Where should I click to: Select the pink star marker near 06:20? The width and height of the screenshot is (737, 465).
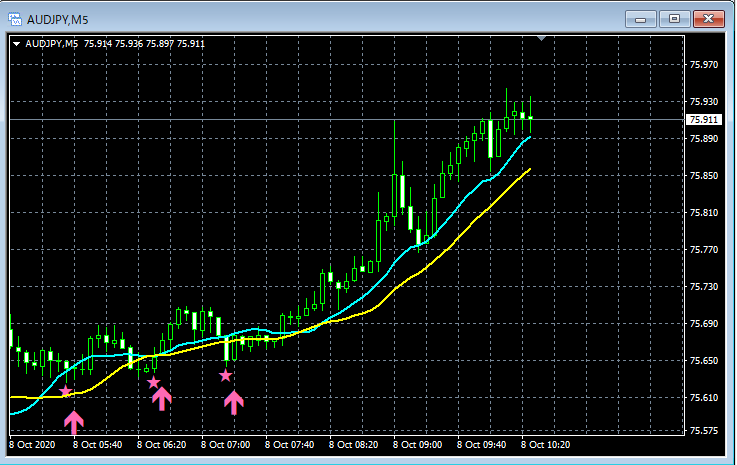[153, 382]
